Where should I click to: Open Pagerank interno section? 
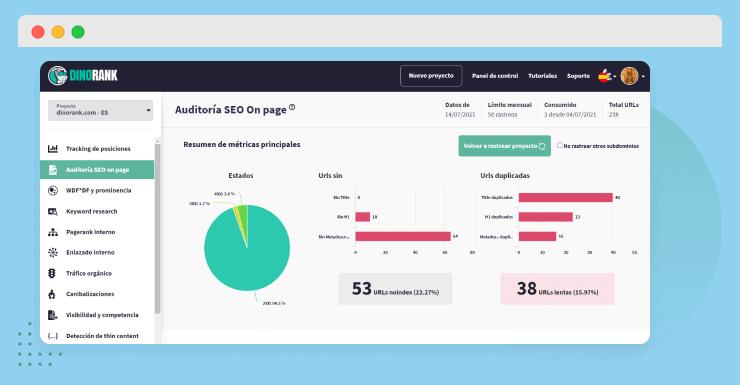click(x=97, y=232)
